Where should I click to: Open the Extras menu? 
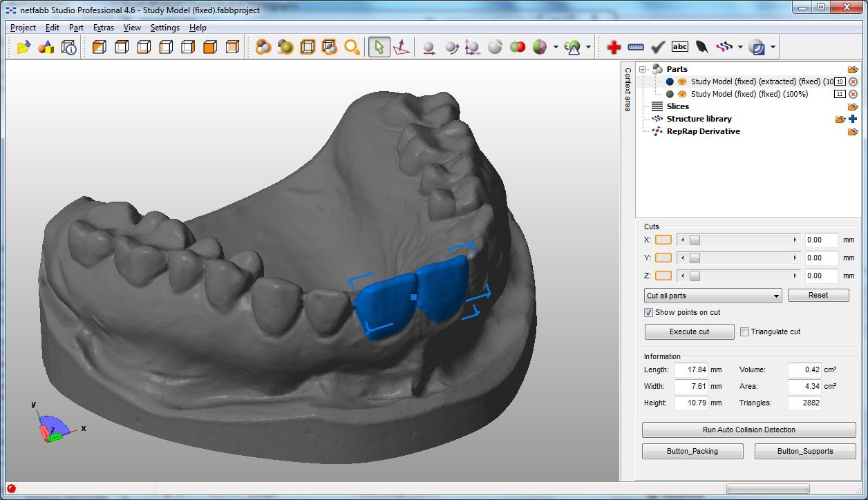click(103, 28)
